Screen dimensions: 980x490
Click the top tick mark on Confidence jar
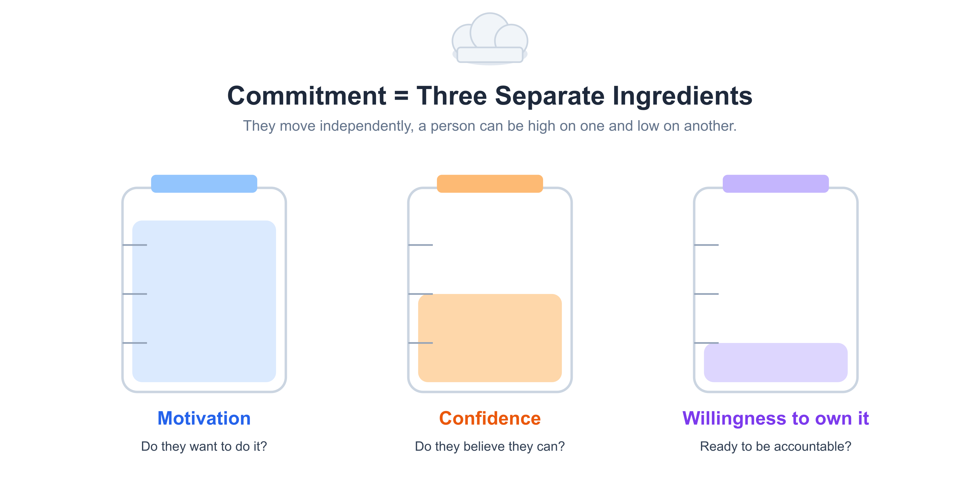(x=420, y=245)
